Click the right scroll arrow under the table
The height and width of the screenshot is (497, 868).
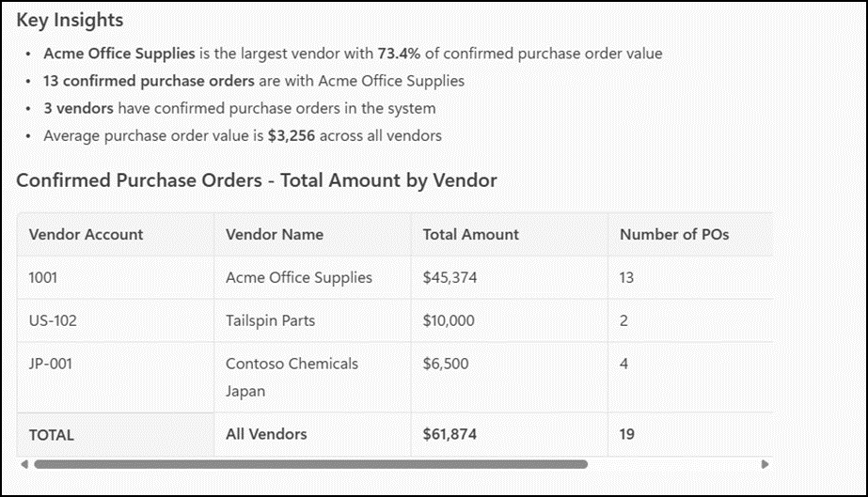tap(765, 464)
